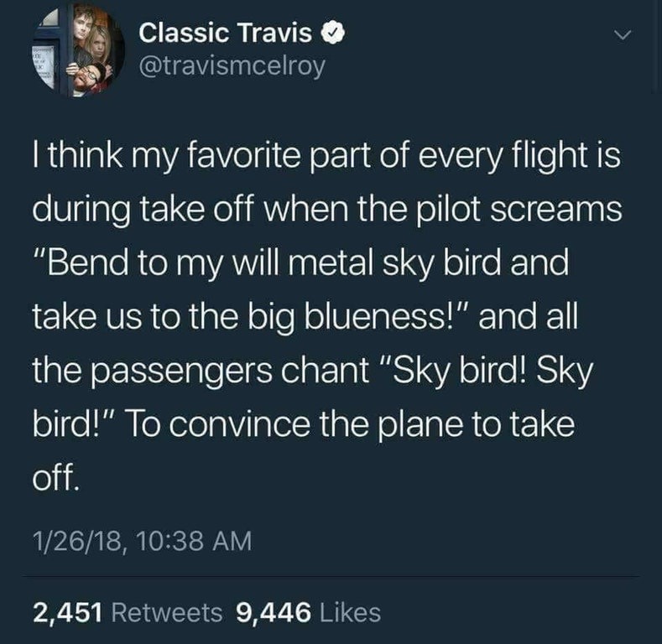Click the Retweets label
662x644 pixels.
[x=167, y=612]
